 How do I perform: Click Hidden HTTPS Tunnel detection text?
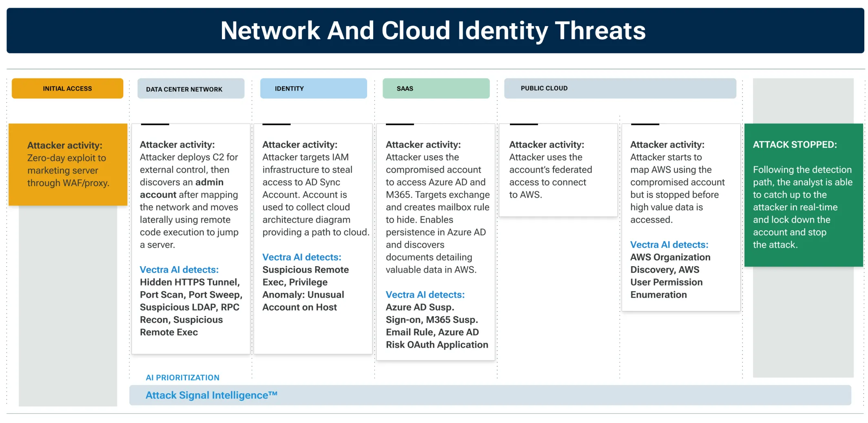[189, 282]
